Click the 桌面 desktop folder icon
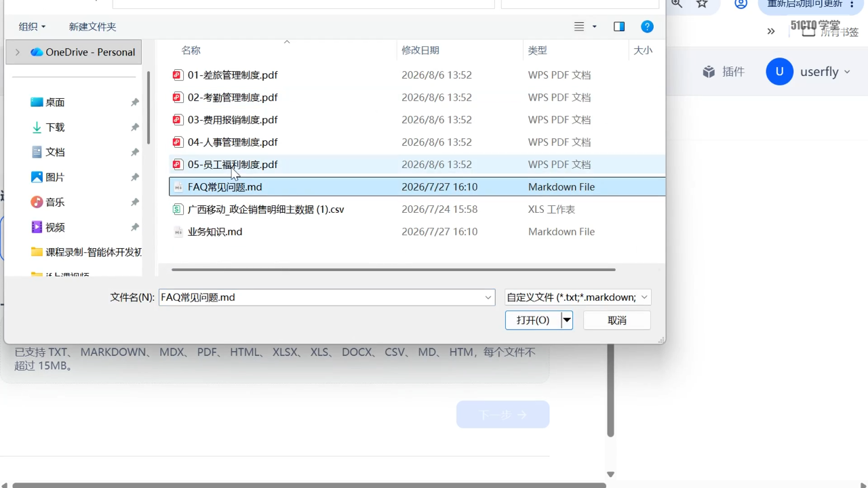The image size is (868, 488). [37, 102]
